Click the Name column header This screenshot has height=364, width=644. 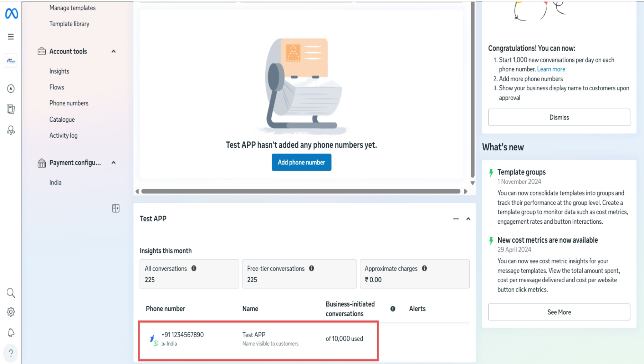pos(250,309)
